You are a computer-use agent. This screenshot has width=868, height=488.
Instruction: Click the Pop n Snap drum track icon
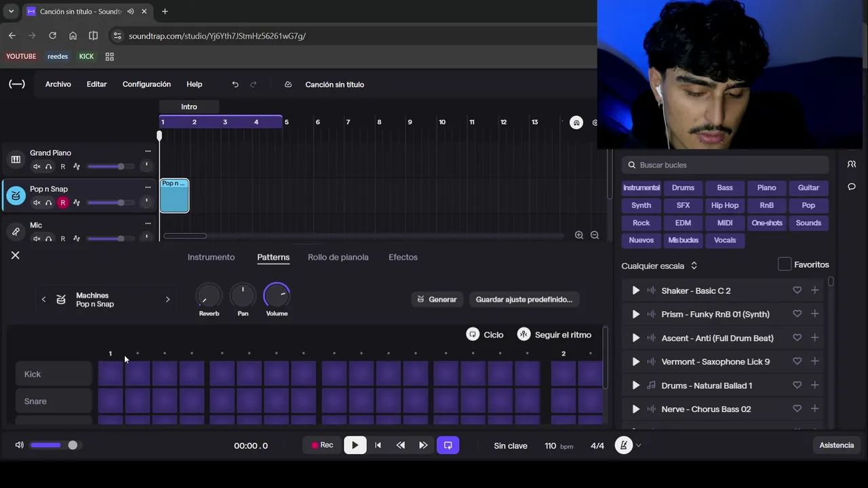tap(16, 196)
